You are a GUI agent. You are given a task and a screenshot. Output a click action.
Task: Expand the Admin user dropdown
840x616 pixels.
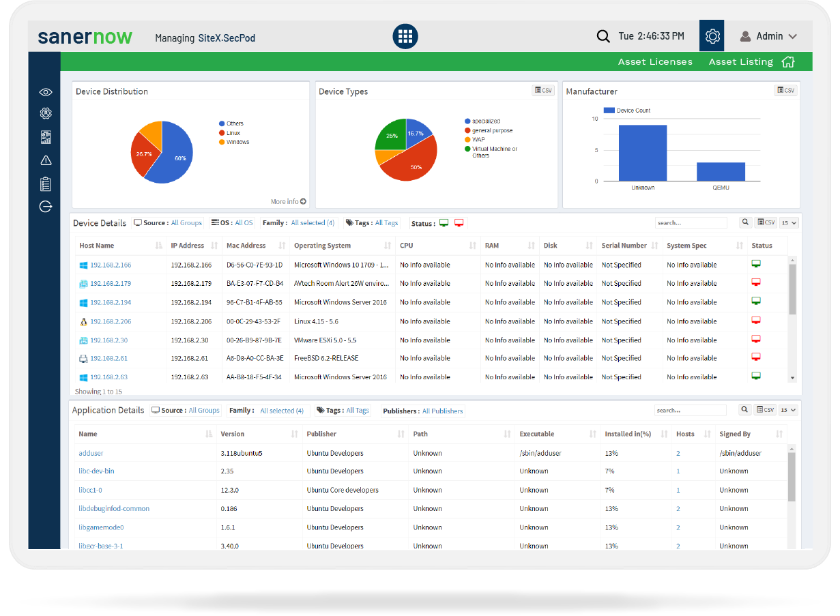point(768,36)
